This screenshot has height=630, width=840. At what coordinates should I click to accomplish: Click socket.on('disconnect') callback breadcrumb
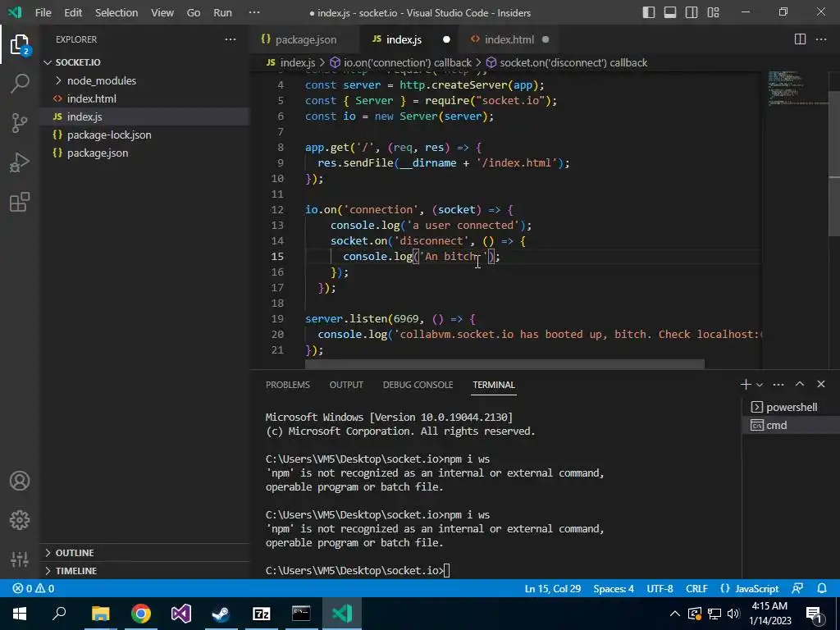[x=566, y=62]
